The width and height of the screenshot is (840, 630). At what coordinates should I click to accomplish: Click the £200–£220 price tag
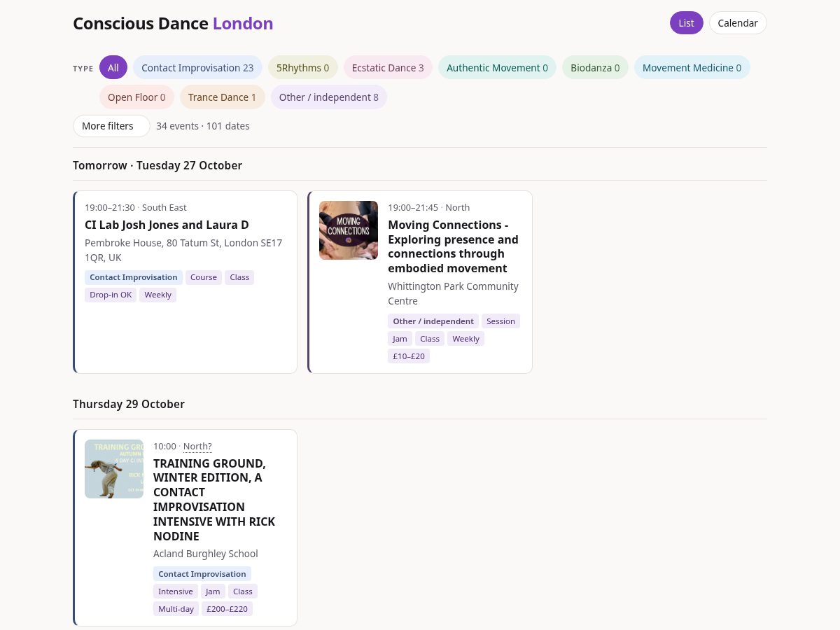tap(227, 609)
